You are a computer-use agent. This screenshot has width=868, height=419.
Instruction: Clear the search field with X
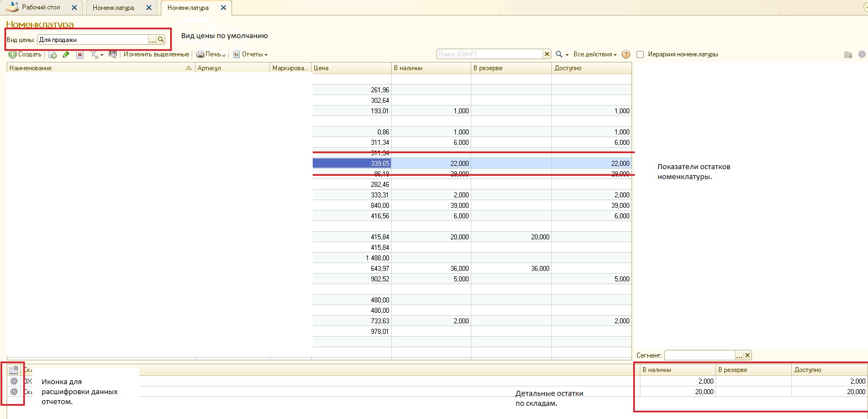(x=547, y=54)
